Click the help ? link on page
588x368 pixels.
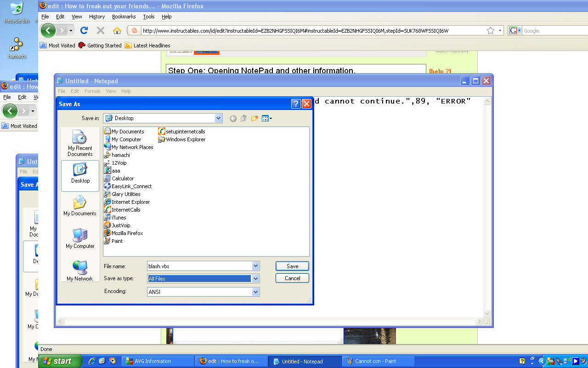click(x=440, y=71)
